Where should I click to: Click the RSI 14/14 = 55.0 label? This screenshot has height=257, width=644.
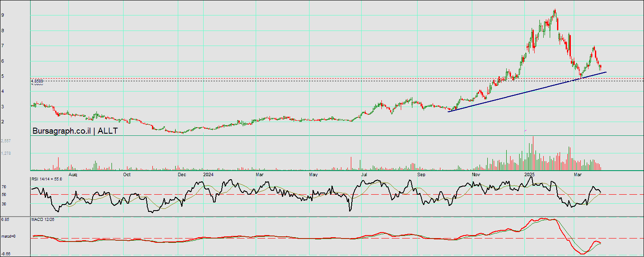pyautogui.click(x=46, y=179)
